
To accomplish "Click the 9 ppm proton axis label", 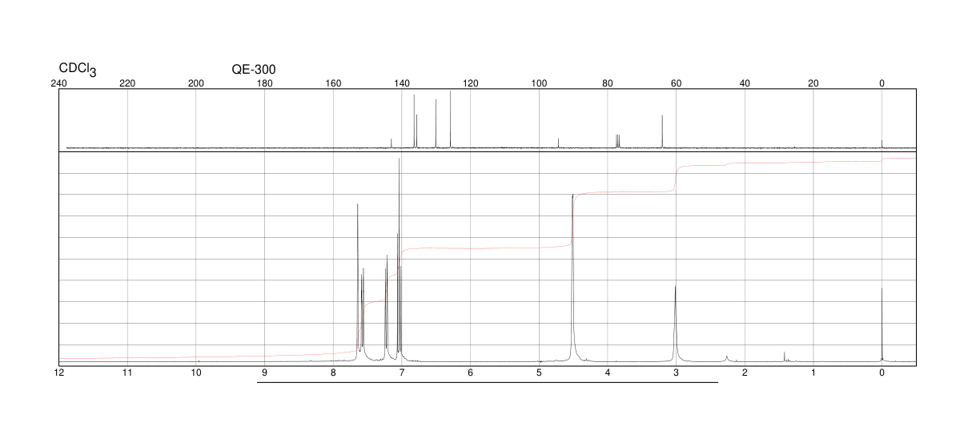I will (265, 373).
